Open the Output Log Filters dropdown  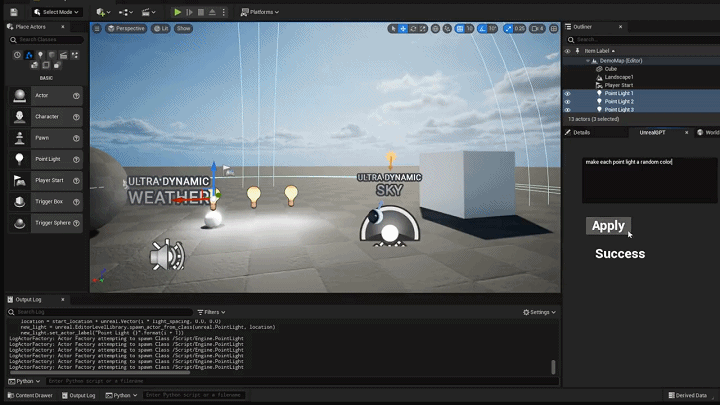point(213,312)
